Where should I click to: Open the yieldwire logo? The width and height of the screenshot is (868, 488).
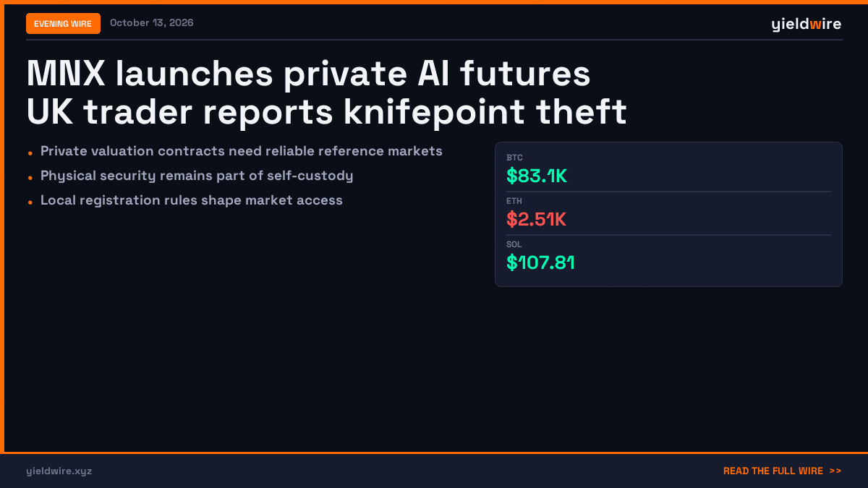coord(807,25)
